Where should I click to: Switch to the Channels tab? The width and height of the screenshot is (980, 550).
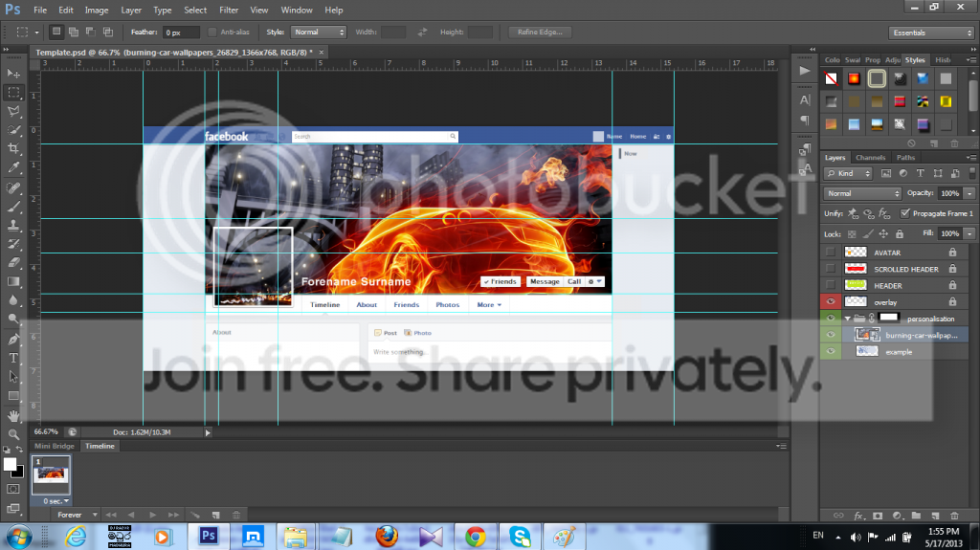[x=870, y=158]
